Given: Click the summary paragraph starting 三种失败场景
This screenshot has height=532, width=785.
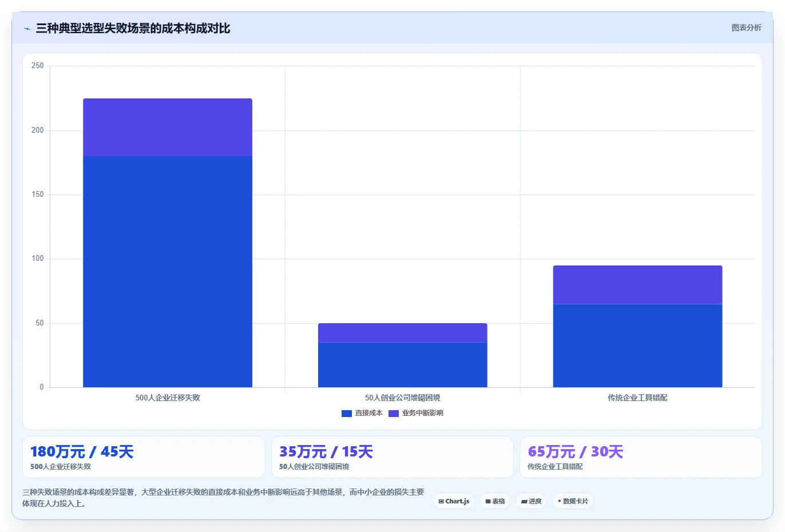Looking at the screenshot, I should click(223, 498).
